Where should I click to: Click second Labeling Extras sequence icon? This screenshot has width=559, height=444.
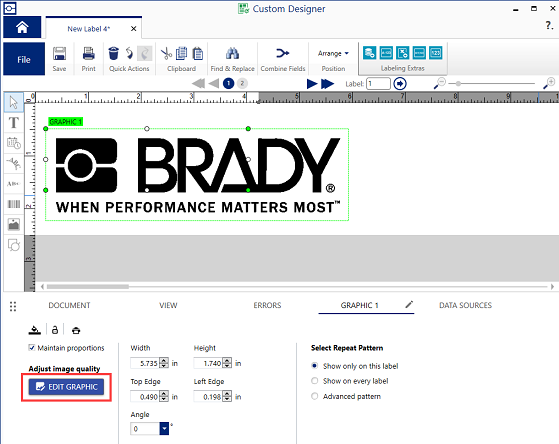click(x=386, y=53)
